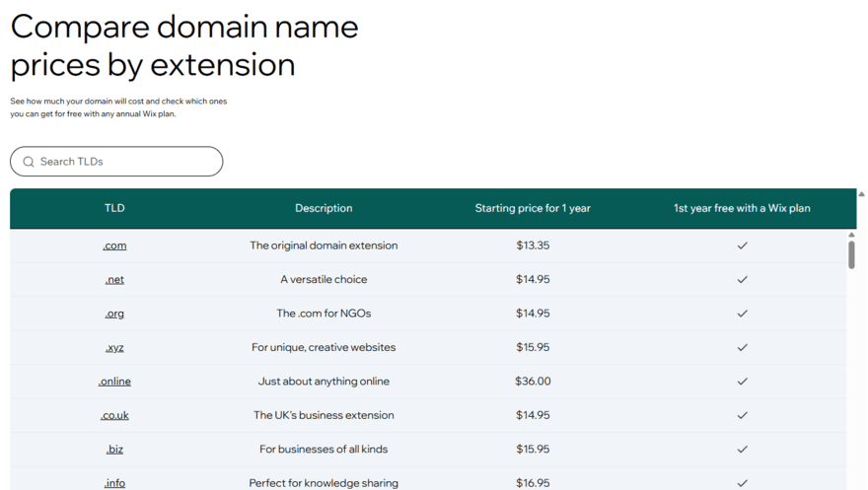Click the checkmark in the .co.uk row

tap(743, 415)
